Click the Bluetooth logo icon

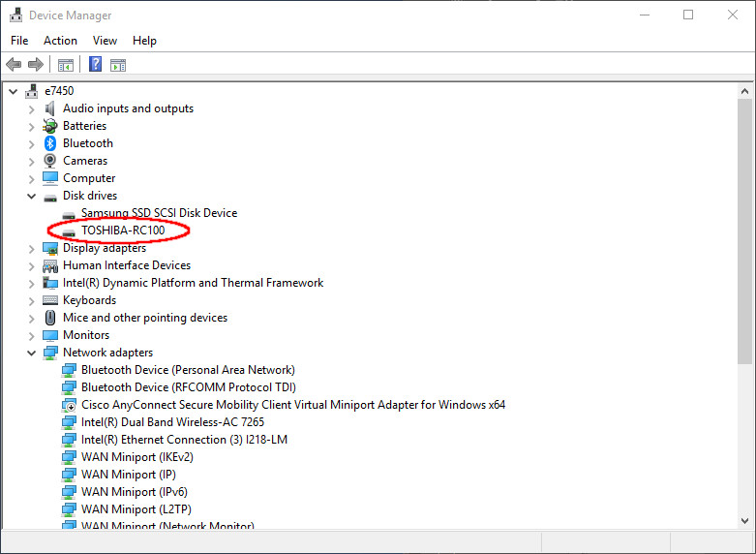click(x=50, y=143)
